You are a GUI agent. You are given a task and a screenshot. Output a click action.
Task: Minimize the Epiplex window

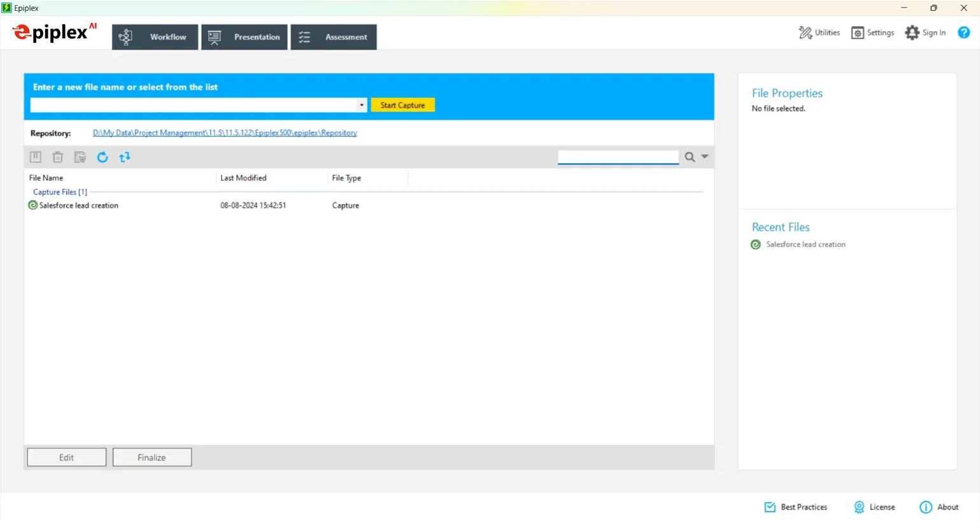(904, 8)
